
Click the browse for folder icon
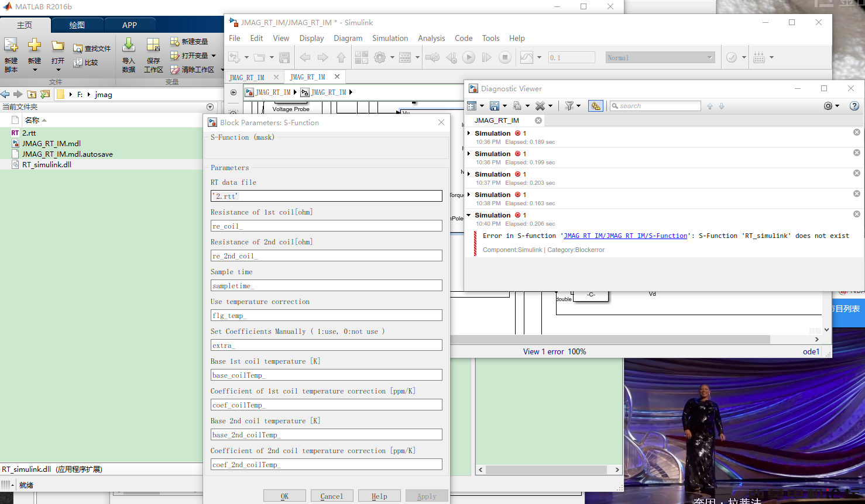point(45,94)
